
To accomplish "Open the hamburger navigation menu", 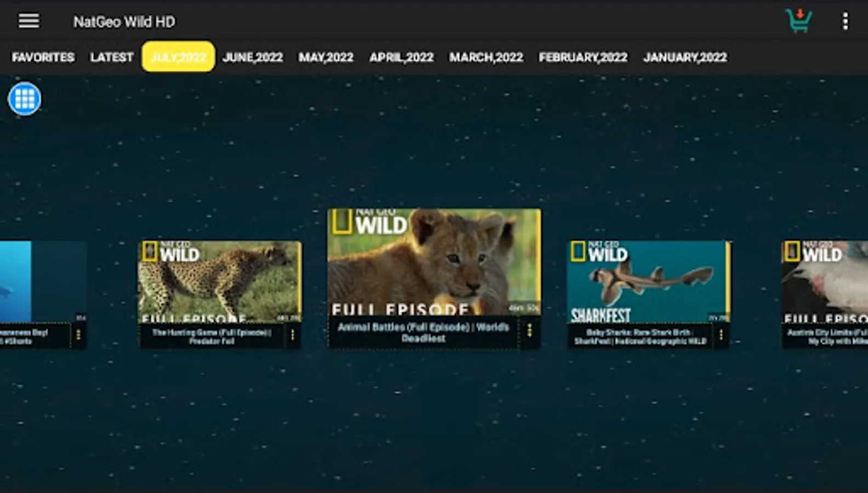I will pos(28,21).
